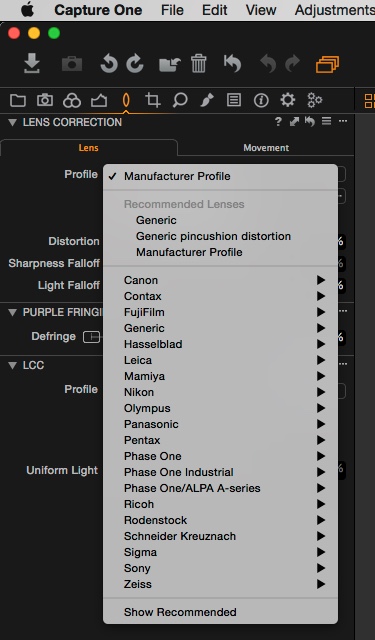Open the Batch gears tool tab

315,100
